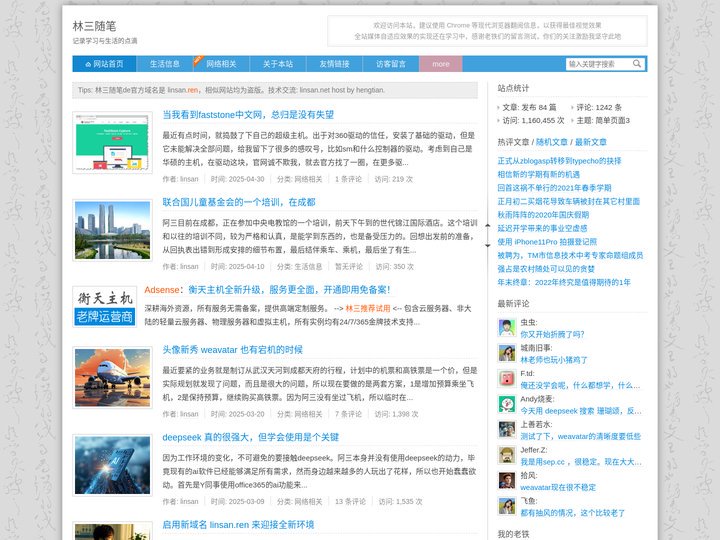720x540 pixels.
Task: Click 主题: 简单页面3 statistic
Action: (x=603, y=120)
